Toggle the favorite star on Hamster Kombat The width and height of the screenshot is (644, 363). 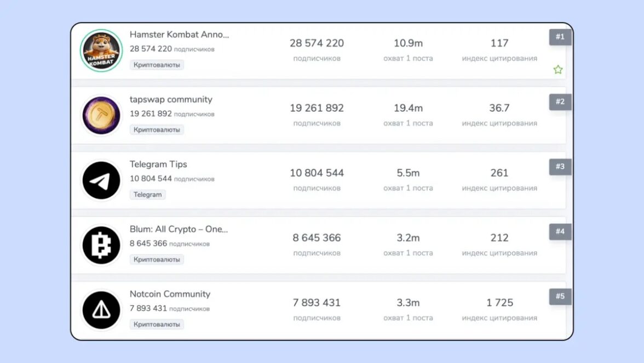557,70
